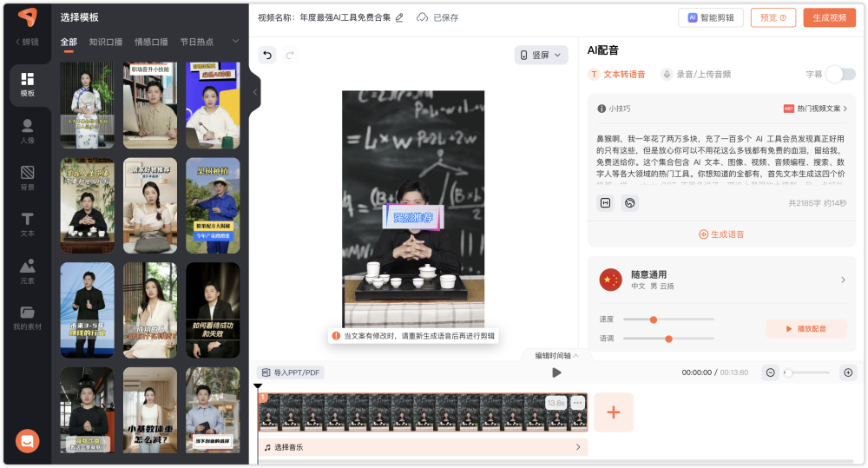Click the 智能剪辑 button
Screen dimensions: 868x468
tap(711, 17)
